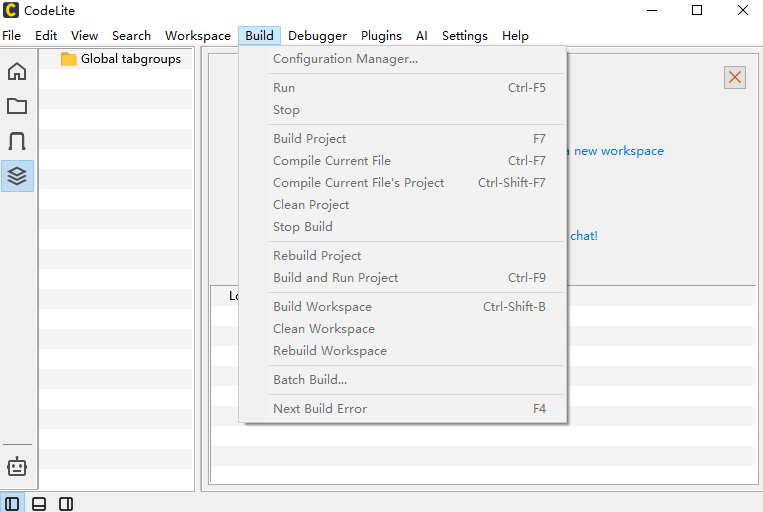Click the CodeLite logo in title bar

coord(11,10)
